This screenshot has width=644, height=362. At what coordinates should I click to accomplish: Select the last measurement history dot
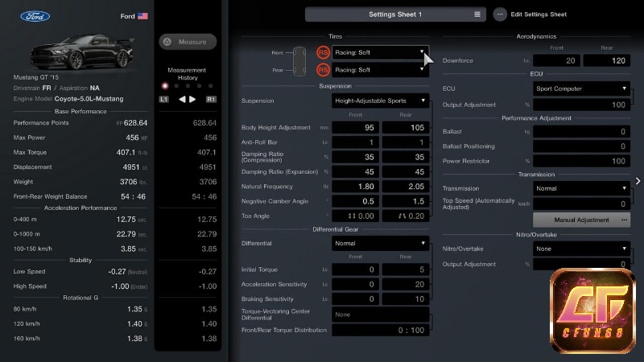click(211, 85)
